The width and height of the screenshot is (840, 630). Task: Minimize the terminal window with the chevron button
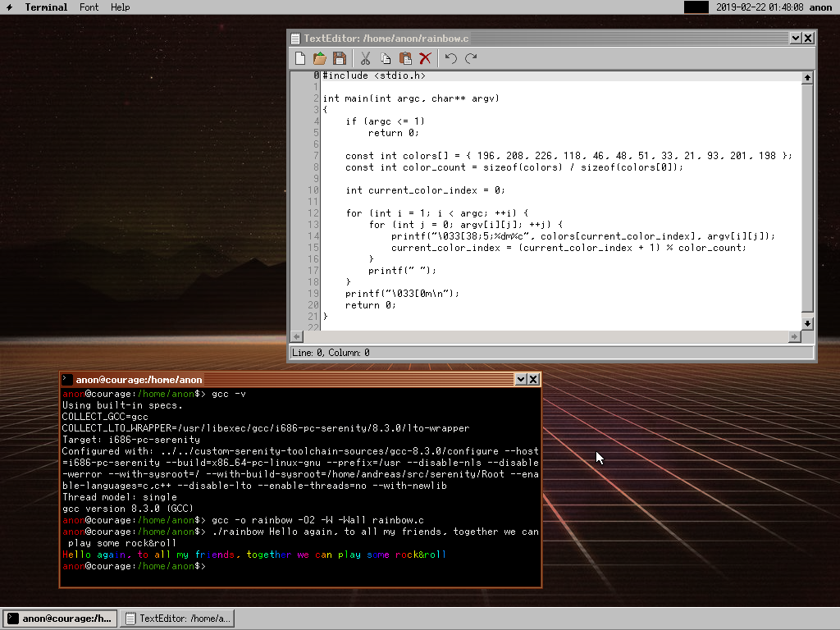[521, 379]
